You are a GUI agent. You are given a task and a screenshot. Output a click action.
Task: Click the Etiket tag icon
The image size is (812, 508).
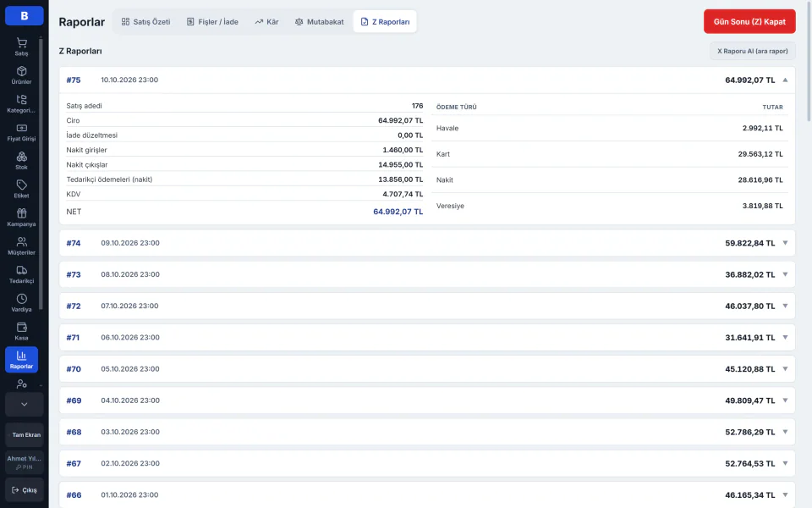[21, 185]
